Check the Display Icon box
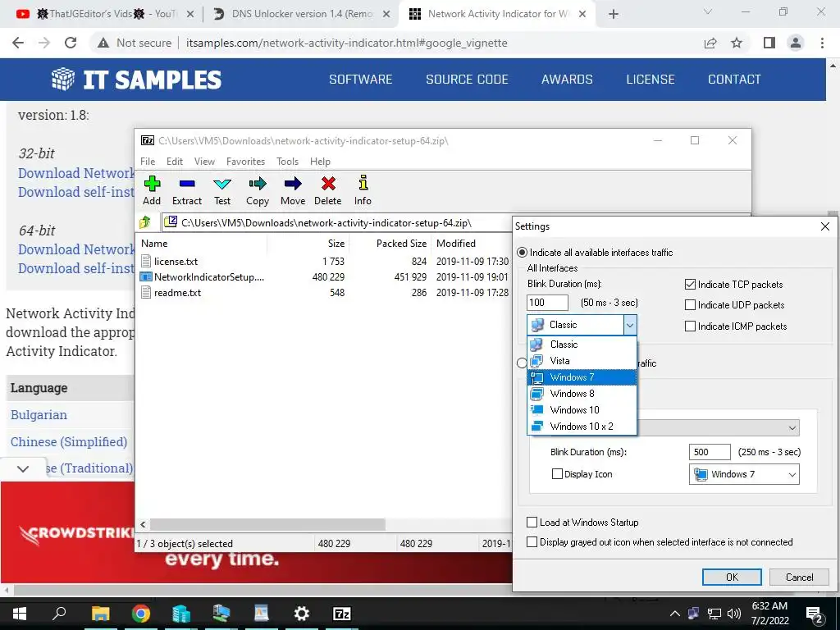This screenshot has height=630, width=840. click(557, 474)
